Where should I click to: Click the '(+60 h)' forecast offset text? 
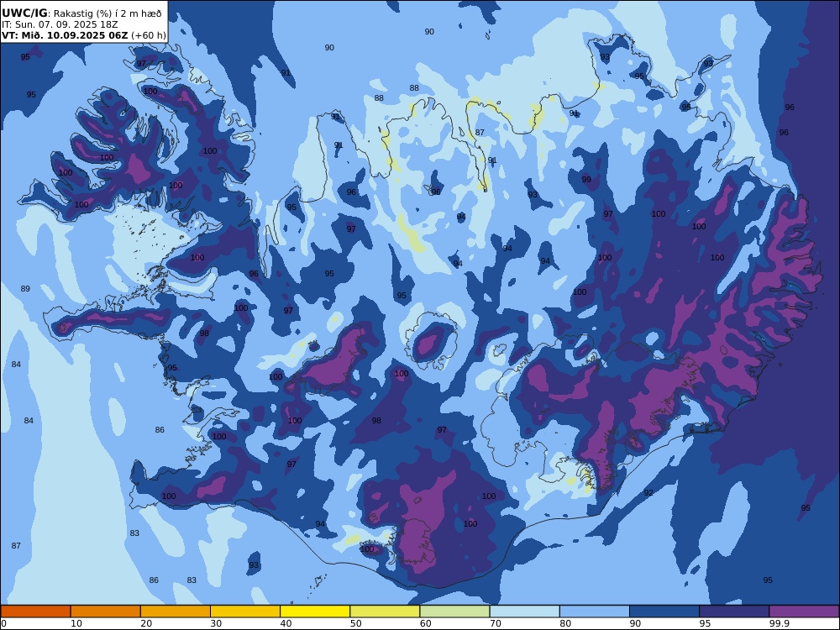149,36
